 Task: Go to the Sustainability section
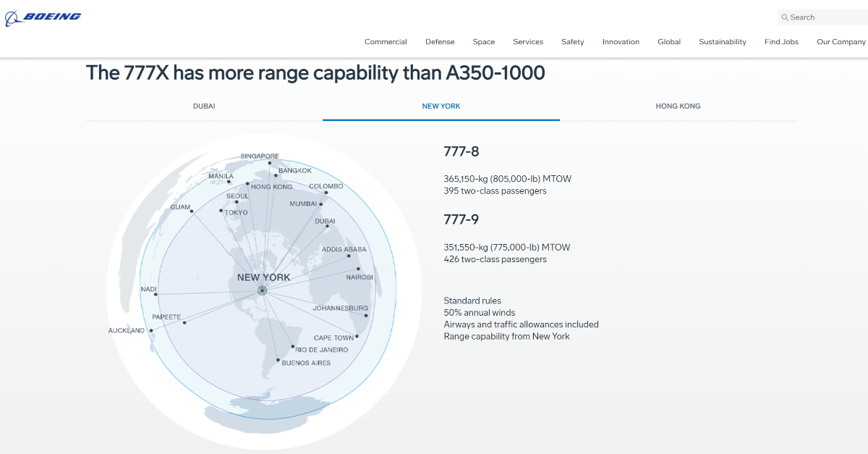pyautogui.click(x=723, y=42)
